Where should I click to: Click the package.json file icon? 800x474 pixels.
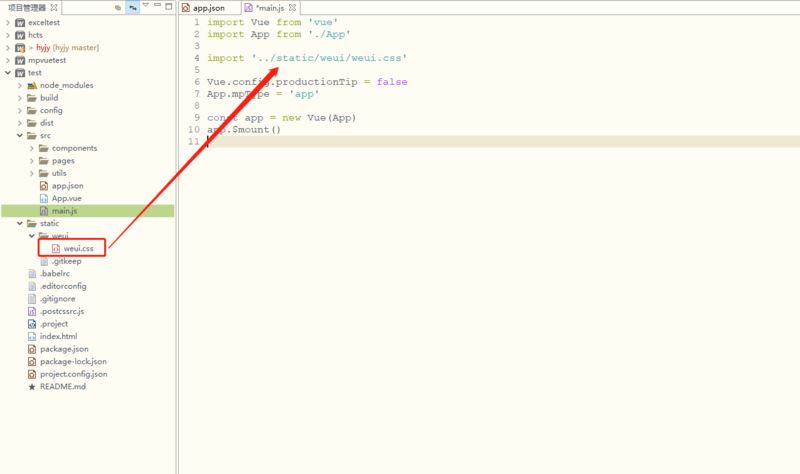coord(32,349)
